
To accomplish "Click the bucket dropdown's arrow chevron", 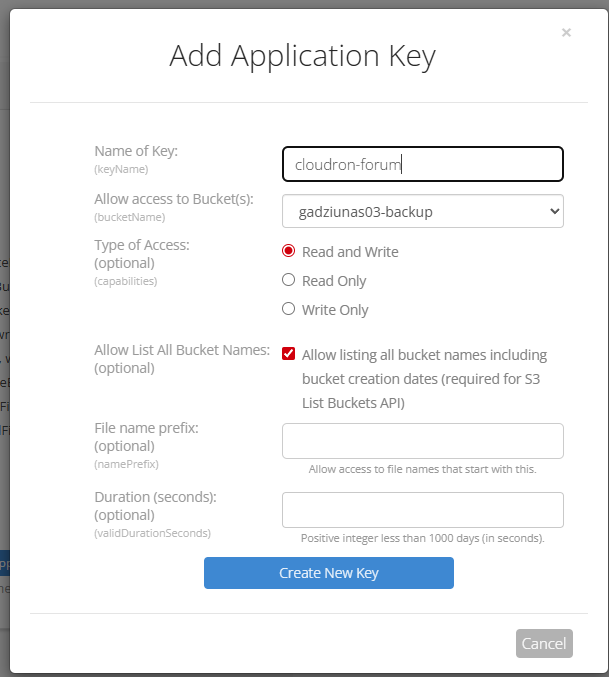I will pyautogui.click(x=555, y=211).
